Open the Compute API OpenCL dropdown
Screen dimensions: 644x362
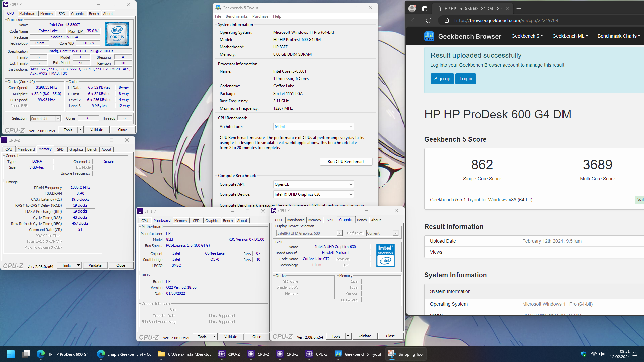[x=314, y=184]
